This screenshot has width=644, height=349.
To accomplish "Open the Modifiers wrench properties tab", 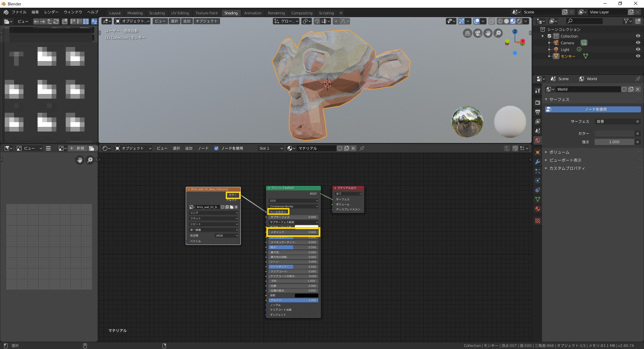I will click(x=538, y=161).
